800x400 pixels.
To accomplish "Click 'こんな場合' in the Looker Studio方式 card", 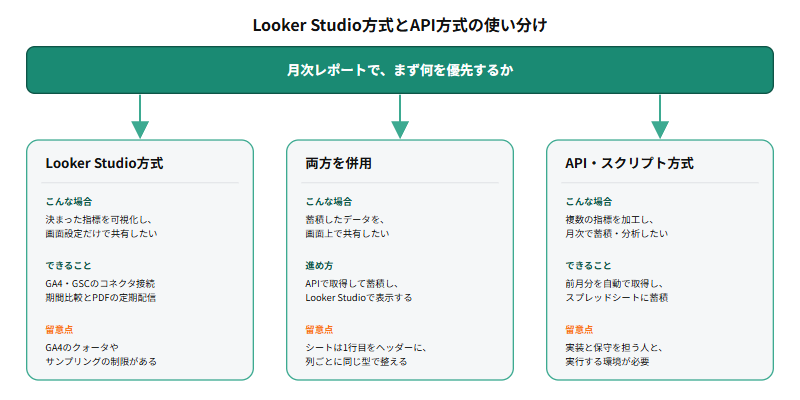I will click(x=69, y=202).
